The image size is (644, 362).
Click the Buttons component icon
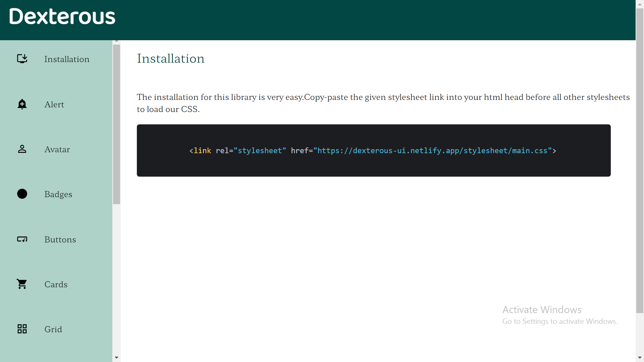(x=22, y=239)
